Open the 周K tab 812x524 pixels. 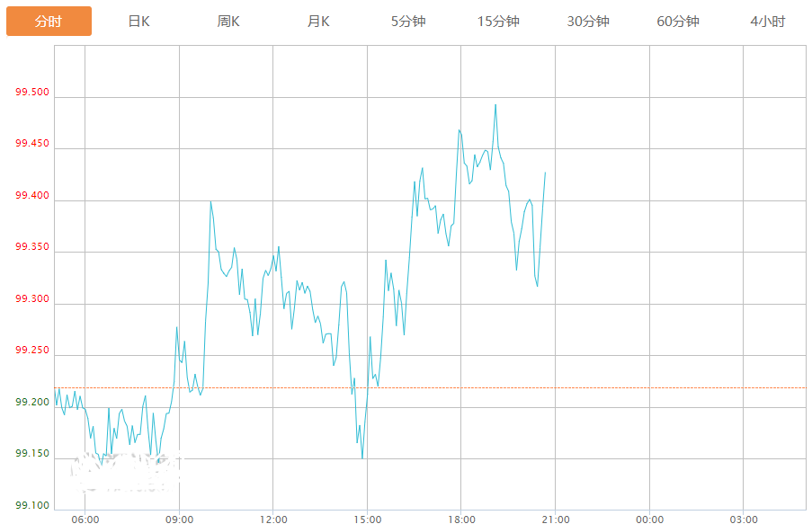point(228,21)
